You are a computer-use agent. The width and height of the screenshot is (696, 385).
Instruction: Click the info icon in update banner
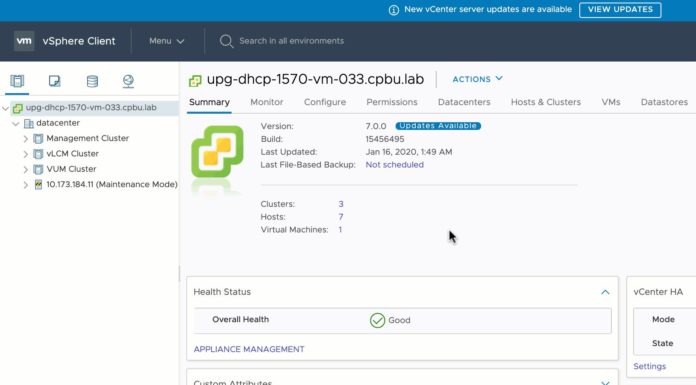[x=394, y=10]
